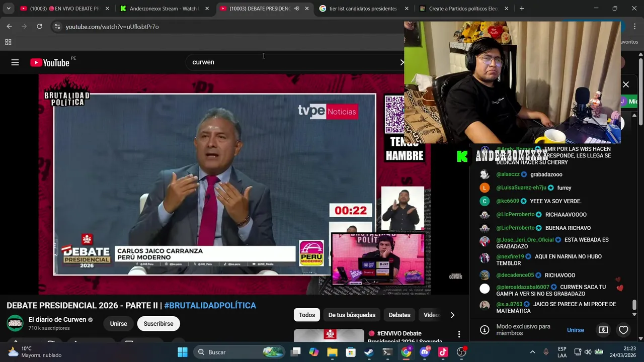Click username @alasczz in chat

click(x=508, y=174)
